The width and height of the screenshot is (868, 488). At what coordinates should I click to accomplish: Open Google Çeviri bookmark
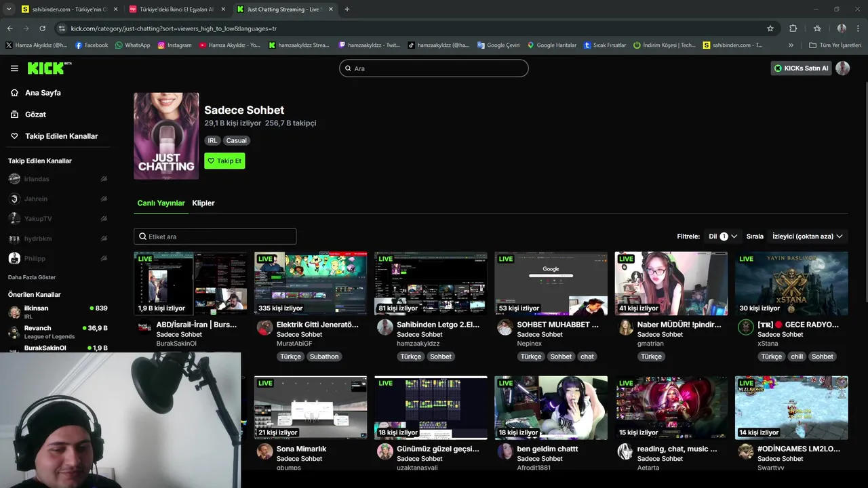coord(498,45)
